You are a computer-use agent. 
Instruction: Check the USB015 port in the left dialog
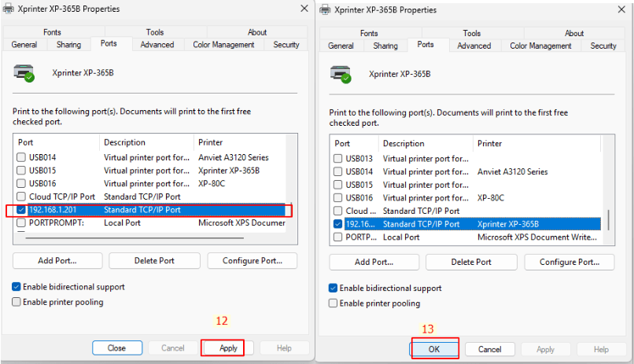pos(21,171)
